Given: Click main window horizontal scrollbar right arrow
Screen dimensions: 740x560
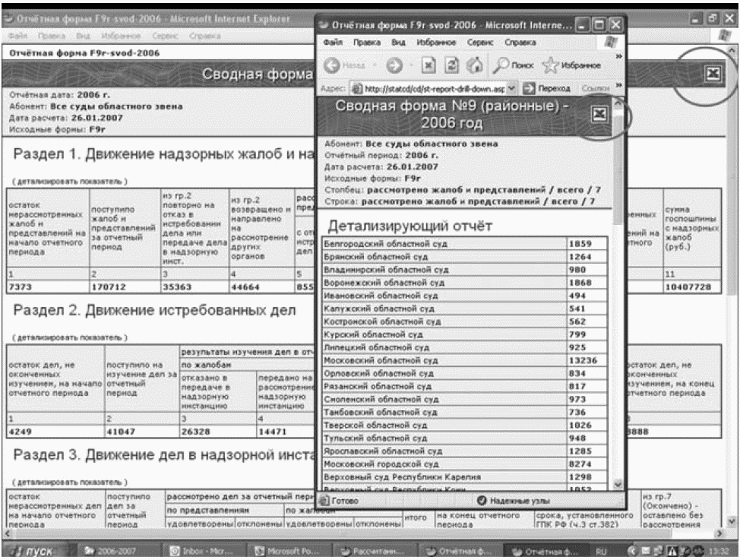Looking at the screenshot, I should click(x=719, y=533).
